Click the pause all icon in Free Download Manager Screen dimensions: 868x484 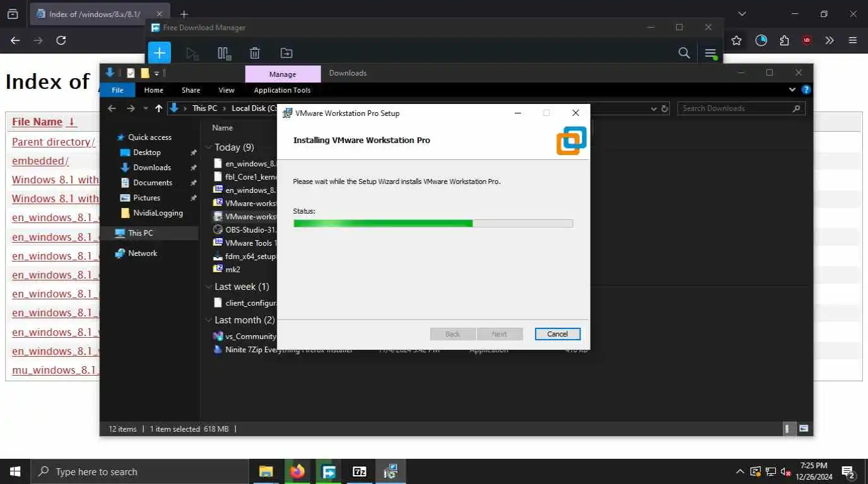click(224, 54)
